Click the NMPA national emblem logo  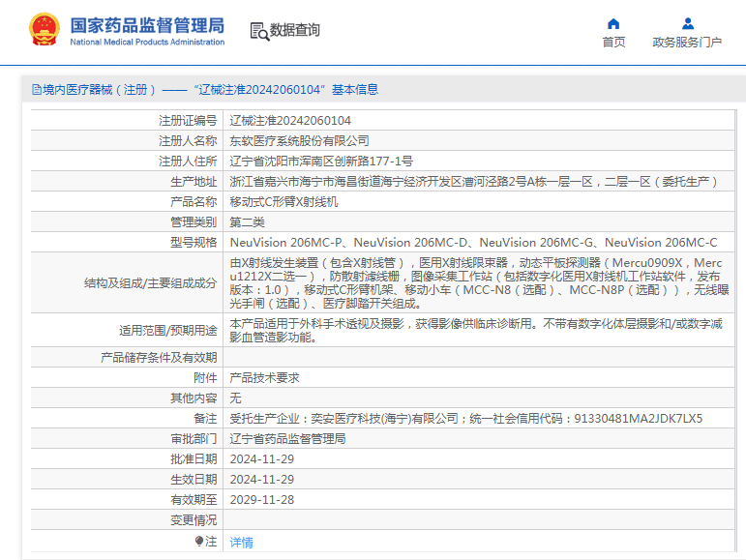pos(45,29)
